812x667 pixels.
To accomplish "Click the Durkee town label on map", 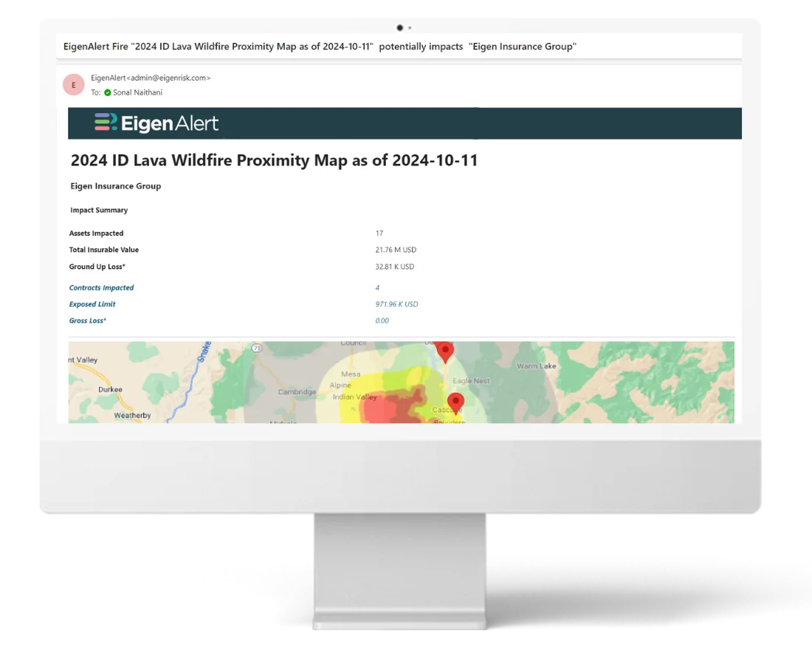I will pyautogui.click(x=110, y=389).
